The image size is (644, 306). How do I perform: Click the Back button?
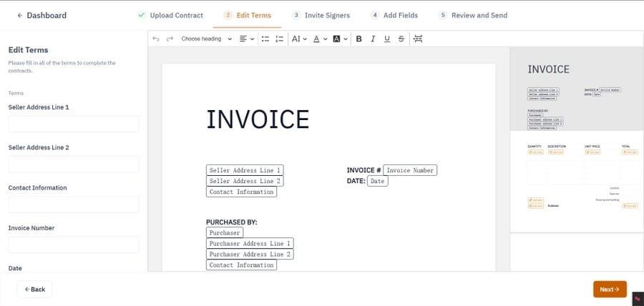[34, 290]
